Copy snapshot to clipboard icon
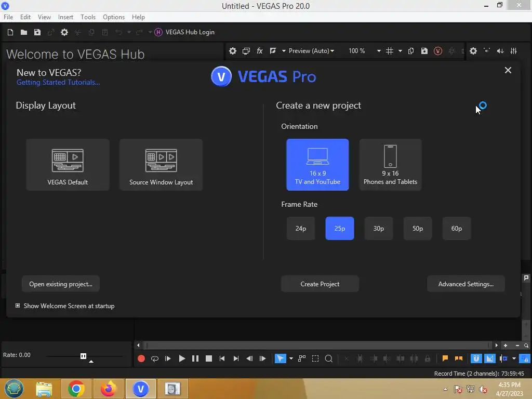 click(411, 51)
